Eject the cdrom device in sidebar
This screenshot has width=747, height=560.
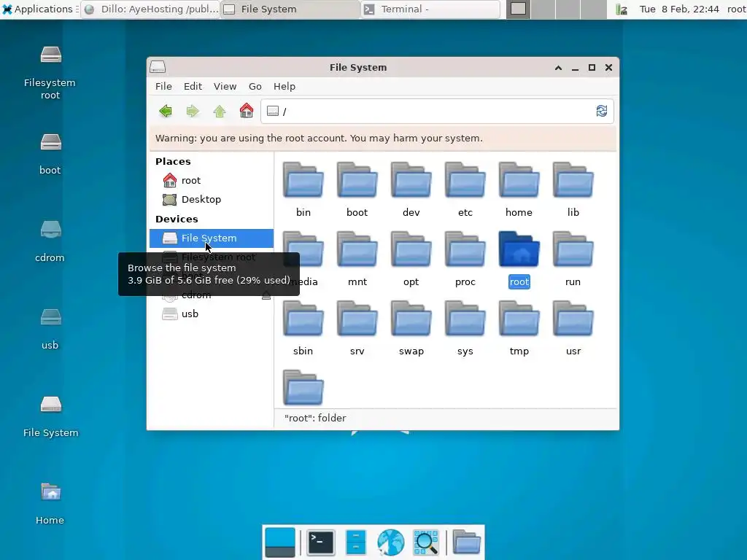tap(266, 295)
